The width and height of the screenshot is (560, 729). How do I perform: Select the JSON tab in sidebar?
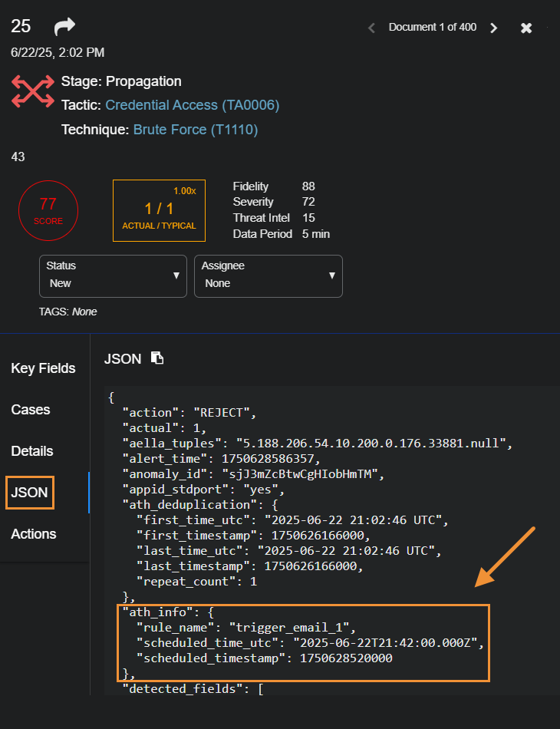(29, 493)
